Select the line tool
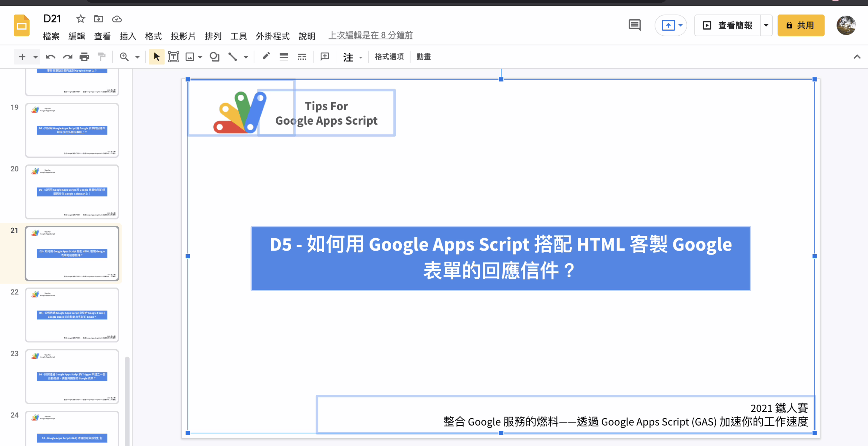 click(233, 57)
